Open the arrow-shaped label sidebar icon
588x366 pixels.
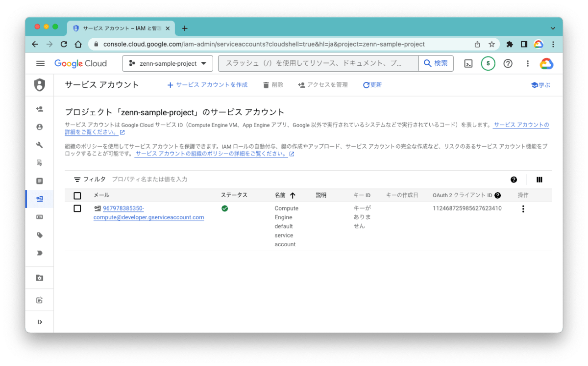click(40, 253)
